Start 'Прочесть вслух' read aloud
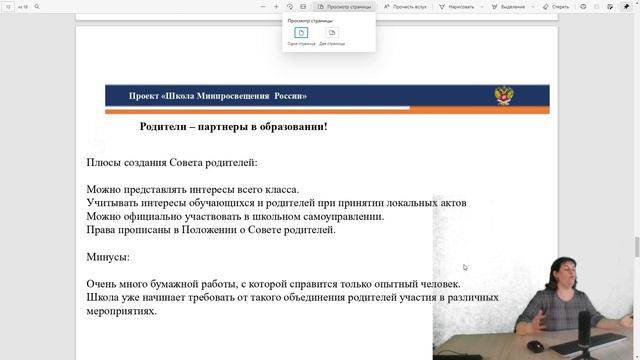This screenshot has height=360, width=640. click(405, 7)
